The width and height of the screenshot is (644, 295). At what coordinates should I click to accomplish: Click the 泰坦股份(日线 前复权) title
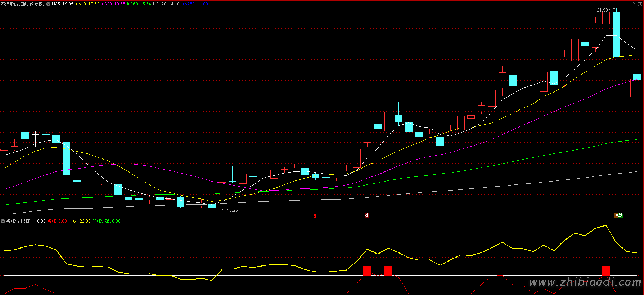(22, 4)
